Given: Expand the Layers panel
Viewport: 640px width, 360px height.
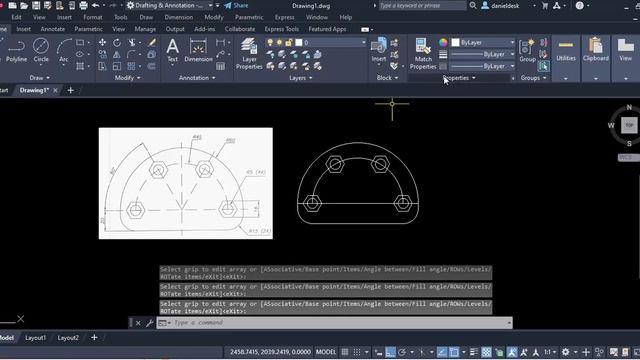Looking at the screenshot, I should (x=300, y=78).
